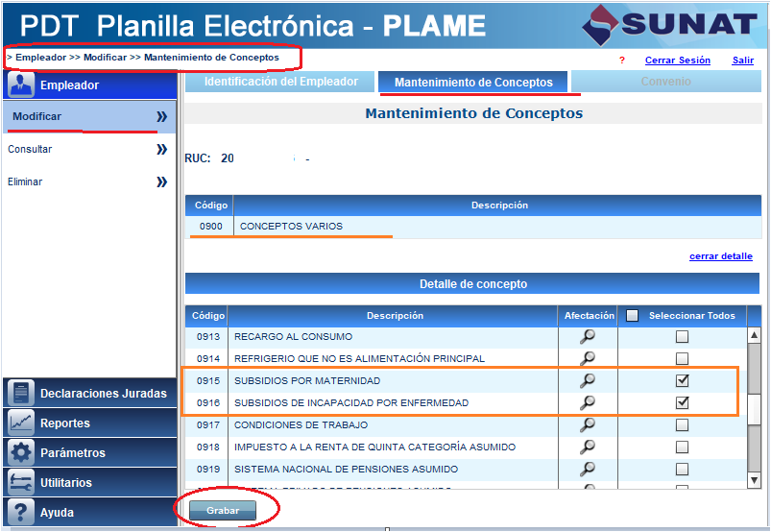Click the concept list scrollbar down arrow

(754, 479)
